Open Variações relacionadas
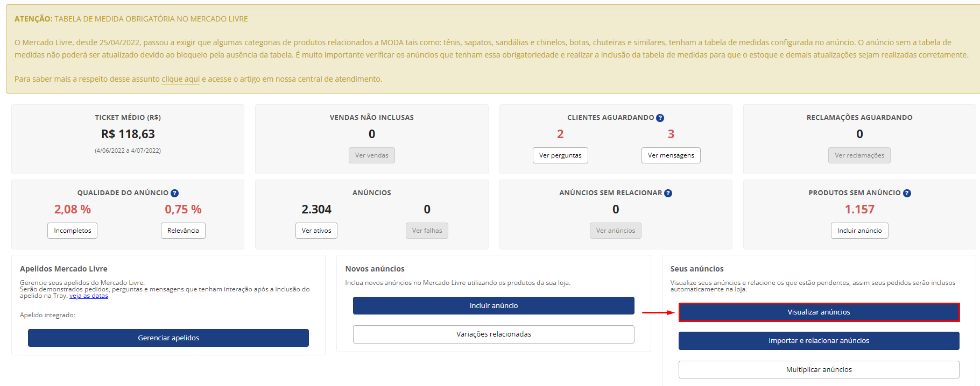 click(x=493, y=334)
